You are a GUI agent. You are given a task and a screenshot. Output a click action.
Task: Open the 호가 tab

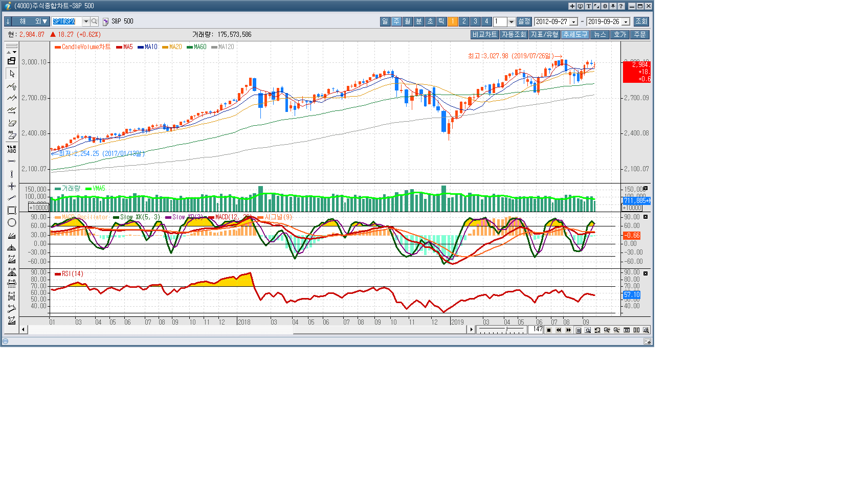pyautogui.click(x=620, y=35)
